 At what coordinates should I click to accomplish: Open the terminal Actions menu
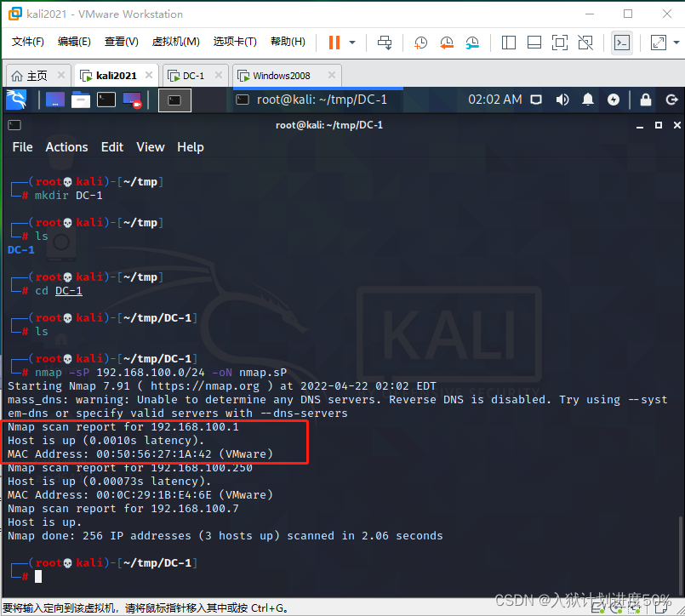click(x=67, y=147)
